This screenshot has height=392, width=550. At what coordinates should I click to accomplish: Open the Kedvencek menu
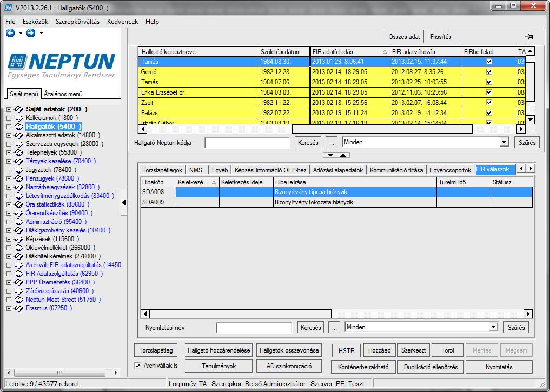(122, 22)
